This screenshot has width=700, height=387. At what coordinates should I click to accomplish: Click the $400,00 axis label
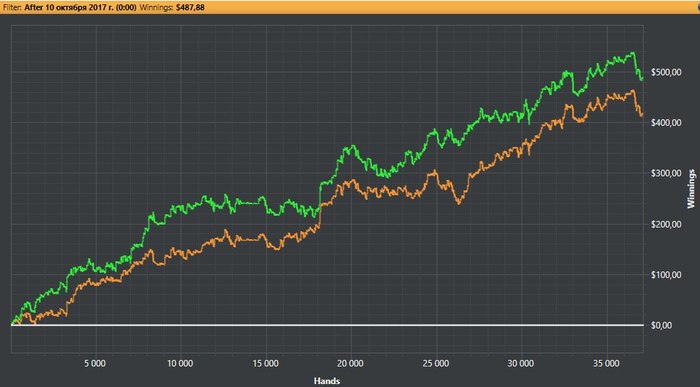coord(666,123)
